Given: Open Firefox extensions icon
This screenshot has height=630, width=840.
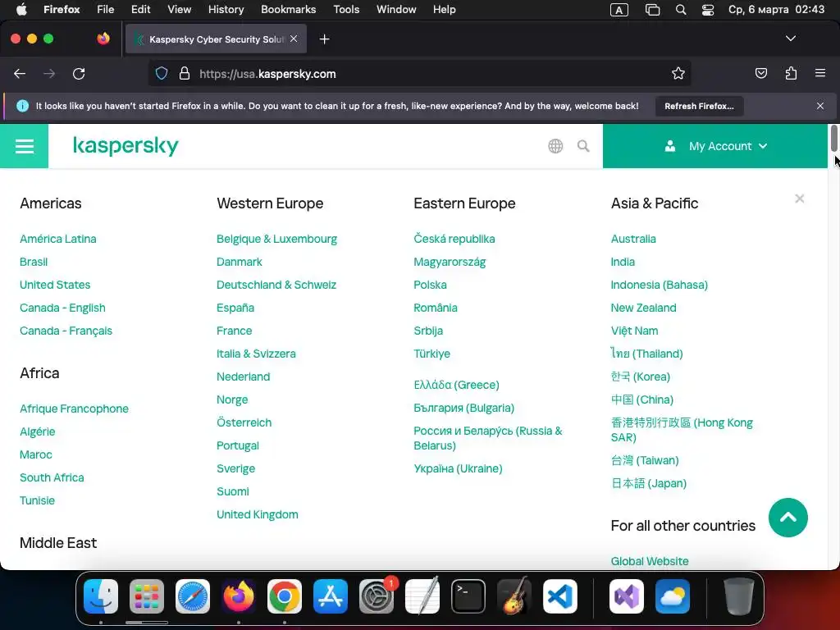Looking at the screenshot, I should [791, 73].
